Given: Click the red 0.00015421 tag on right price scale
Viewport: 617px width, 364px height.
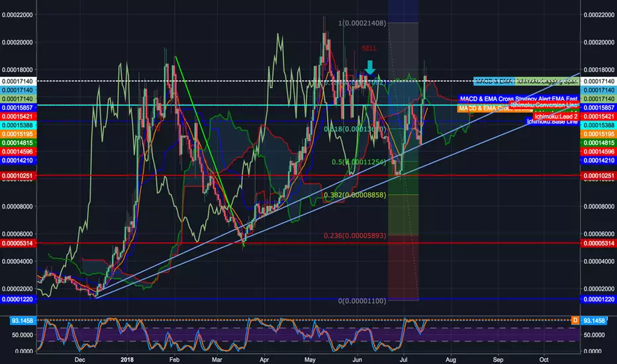Looking at the screenshot, I should 598,116.
